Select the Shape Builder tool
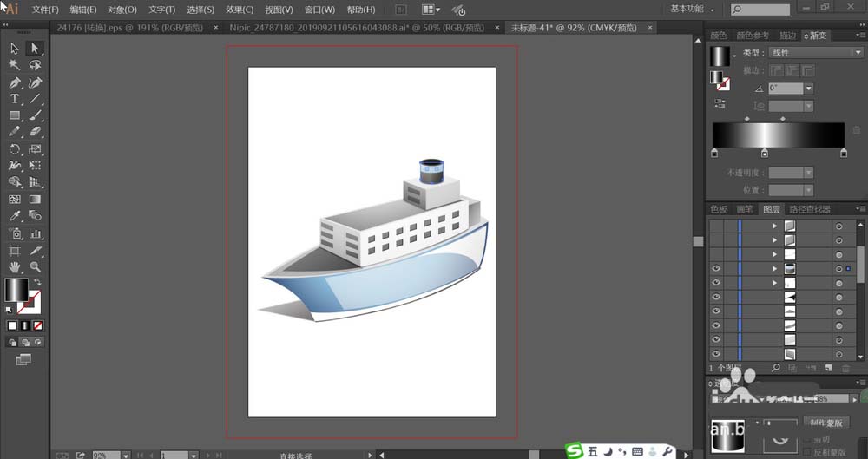The height and width of the screenshot is (459, 868). coord(15,182)
